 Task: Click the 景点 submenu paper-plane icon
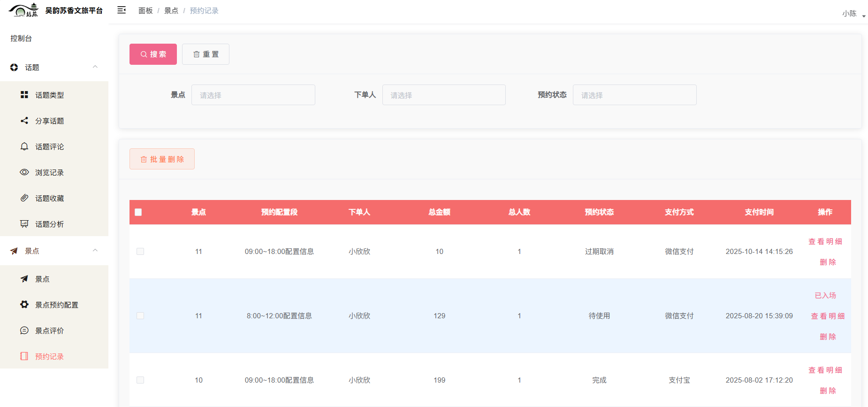(x=24, y=279)
